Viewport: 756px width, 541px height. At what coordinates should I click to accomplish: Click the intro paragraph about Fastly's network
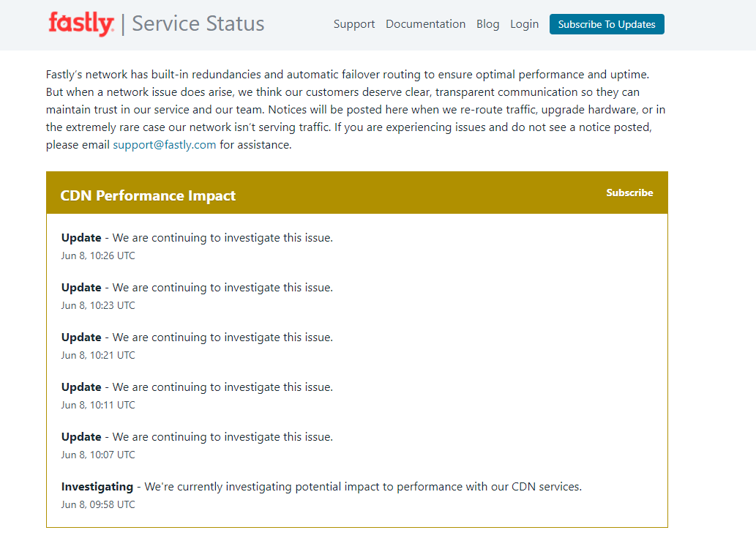tap(356, 110)
